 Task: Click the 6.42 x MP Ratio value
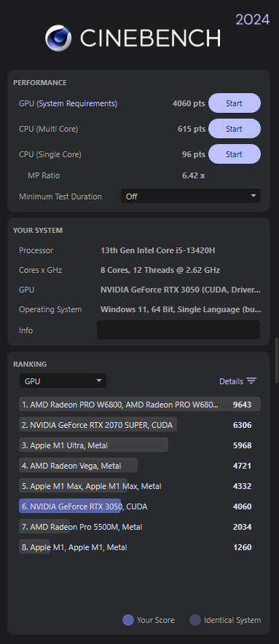pyautogui.click(x=194, y=175)
